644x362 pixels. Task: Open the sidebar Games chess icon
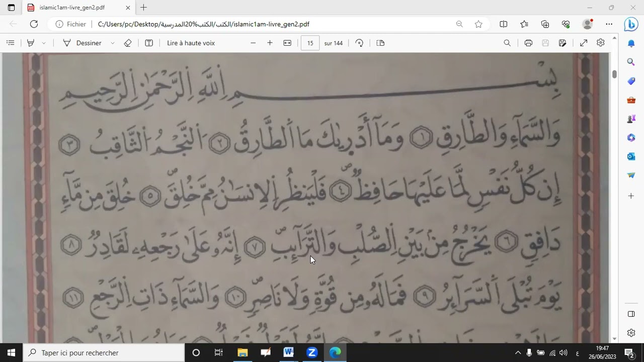[x=631, y=119]
